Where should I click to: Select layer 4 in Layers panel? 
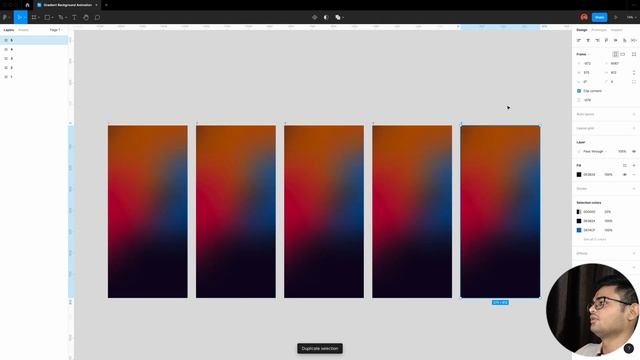(x=34, y=49)
